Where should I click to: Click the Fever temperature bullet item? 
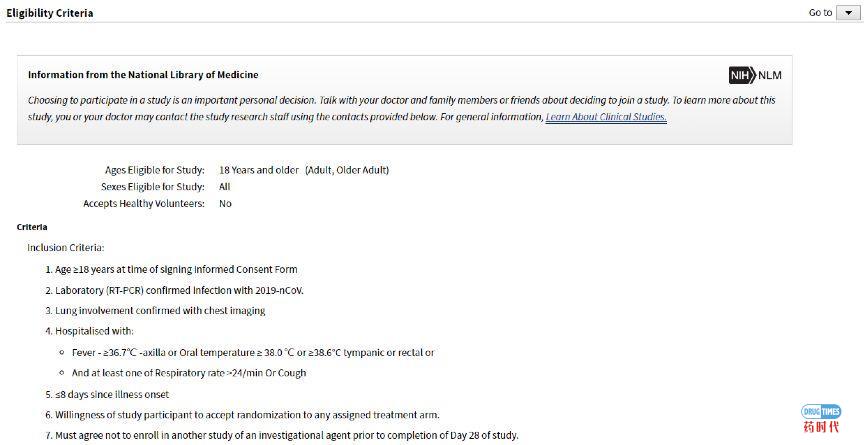coord(253,352)
